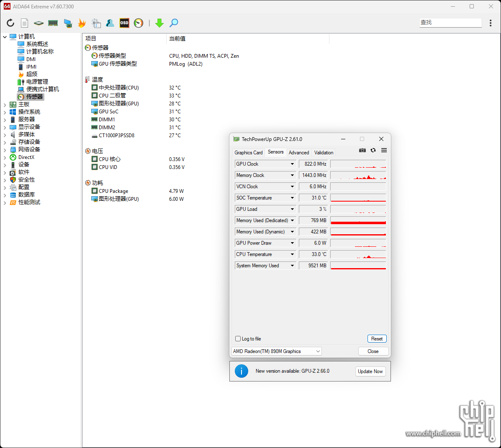Image resolution: width=501 pixels, height=448 pixels.
Task: Expand the 操作系统 tree node
Action: [5, 112]
